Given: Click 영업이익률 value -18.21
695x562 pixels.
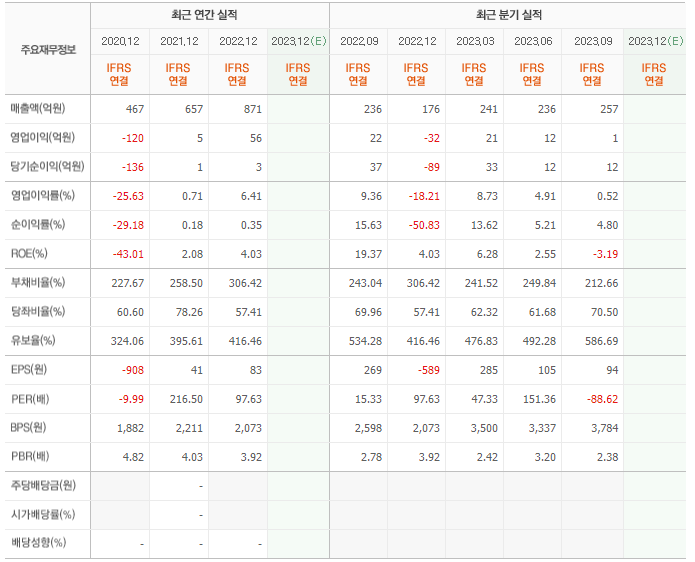Looking at the screenshot, I should pos(424,196).
